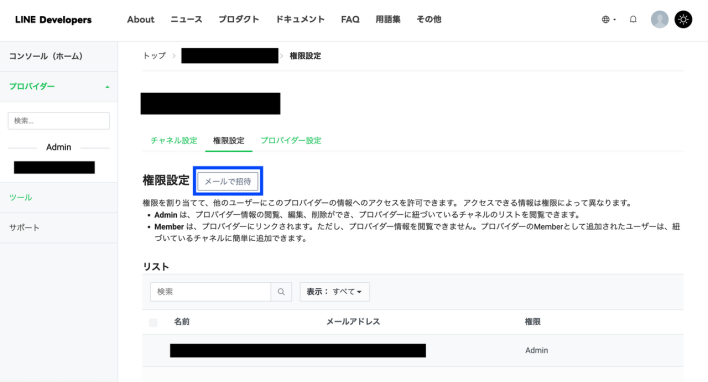Open the FAQ page
The width and height of the screenshot is (708, 382).
pyautogui.click(x=350, y=19)
